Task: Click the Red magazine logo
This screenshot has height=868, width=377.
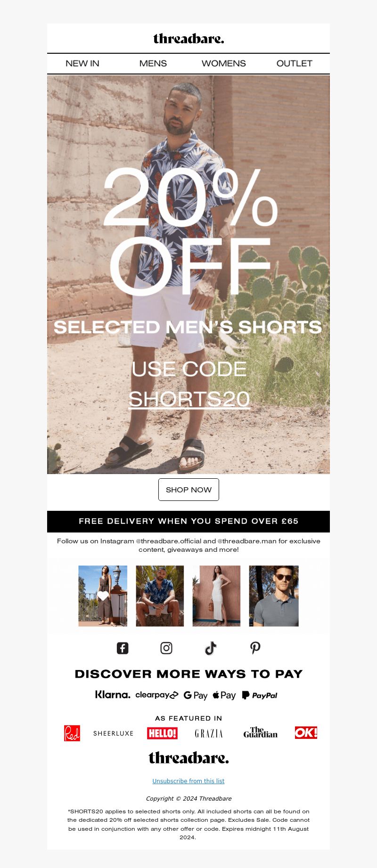Action: tap(72, 733)
